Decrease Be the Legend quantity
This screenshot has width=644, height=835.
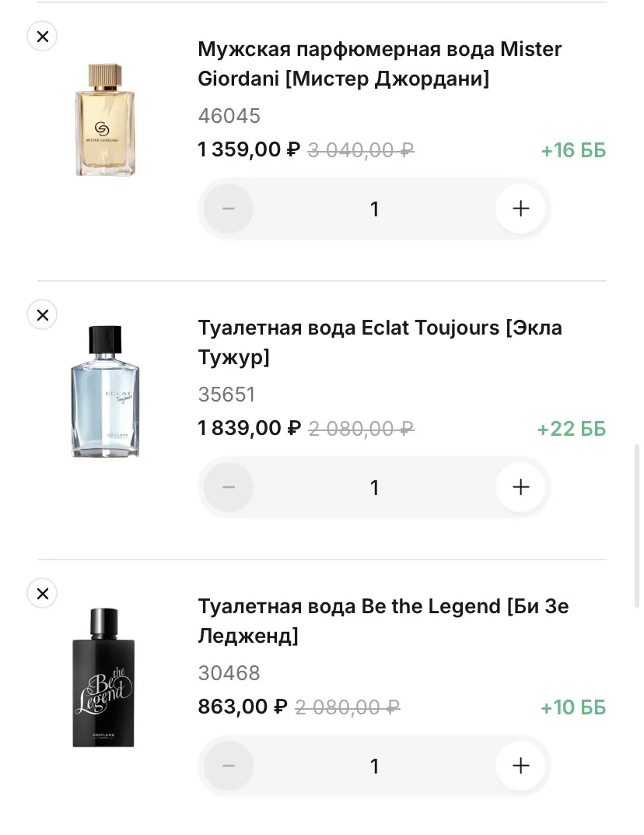point(229,766)
